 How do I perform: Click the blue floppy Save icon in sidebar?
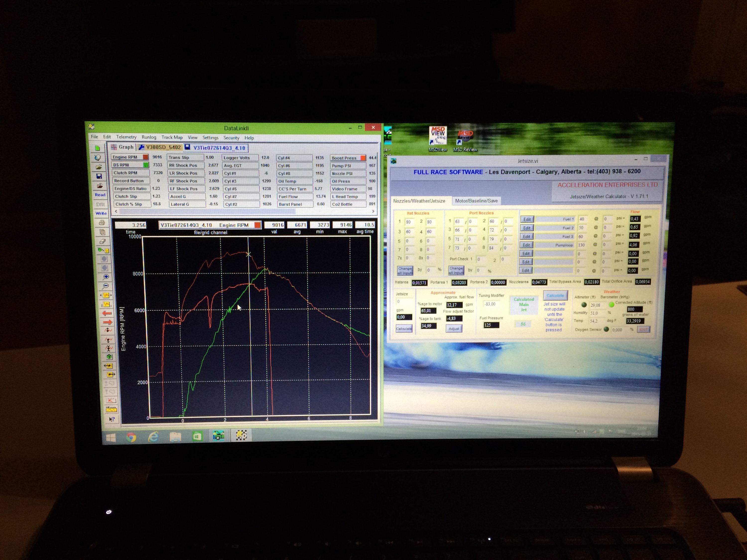[99, 176]
